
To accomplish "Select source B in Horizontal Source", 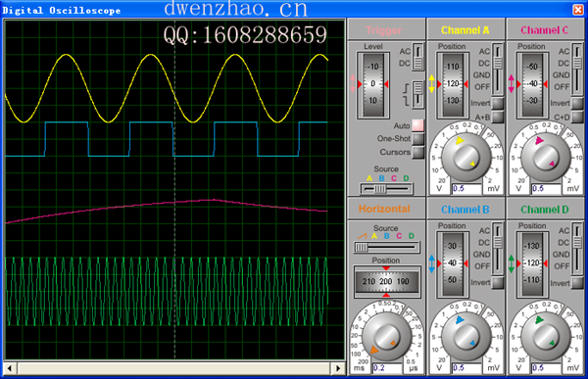I will point(386,236).
